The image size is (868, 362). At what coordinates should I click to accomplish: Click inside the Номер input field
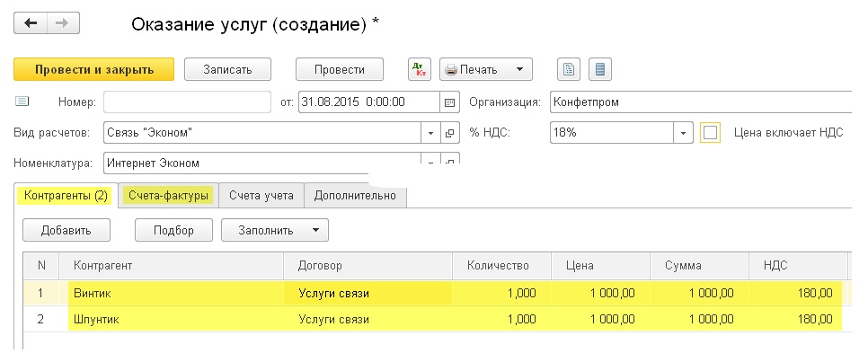click(x=187, y=102)
